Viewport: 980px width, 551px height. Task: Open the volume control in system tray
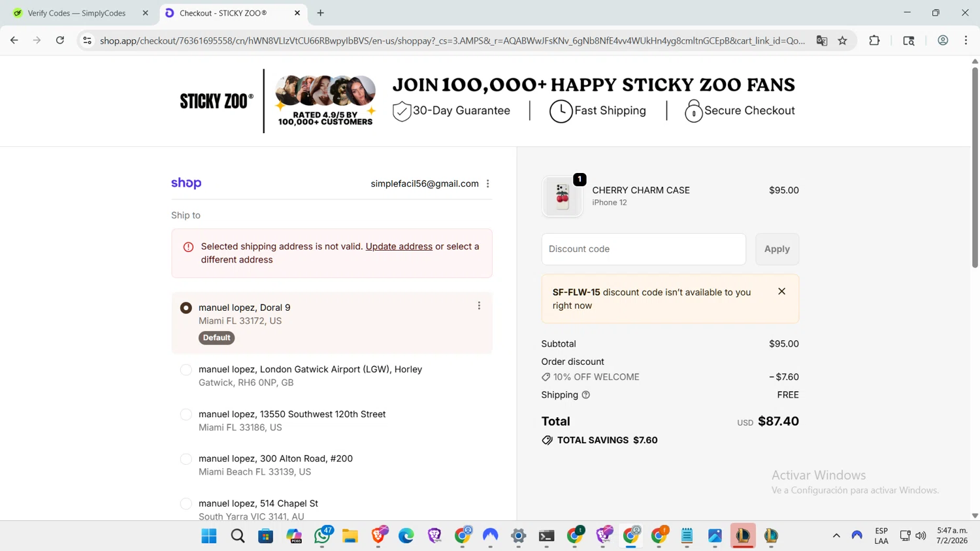point(921,536)
